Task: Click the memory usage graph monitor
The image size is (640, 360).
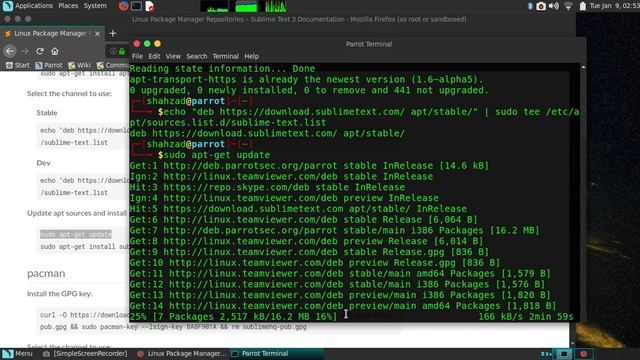Action: point(247,6)
